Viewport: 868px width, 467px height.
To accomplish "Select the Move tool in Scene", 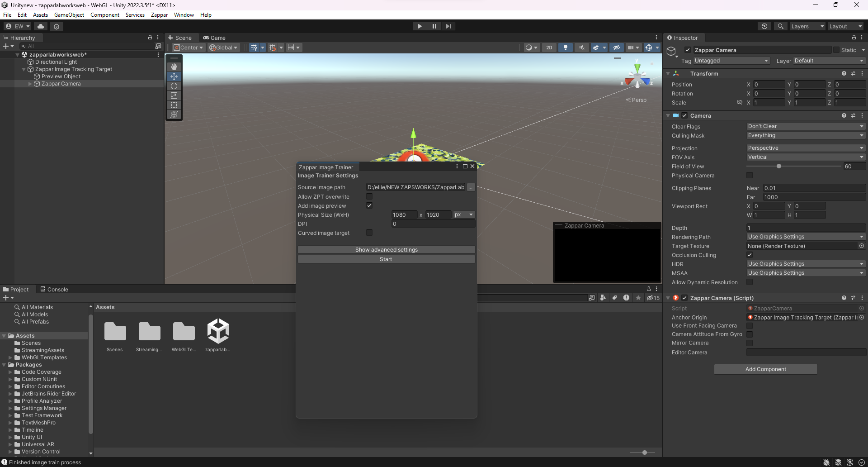I will point(174,76).
